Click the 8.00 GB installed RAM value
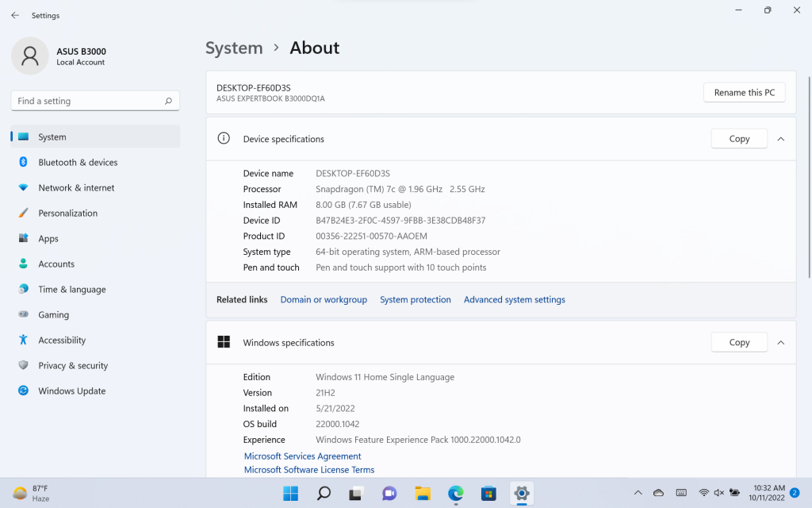 (363, 205)
